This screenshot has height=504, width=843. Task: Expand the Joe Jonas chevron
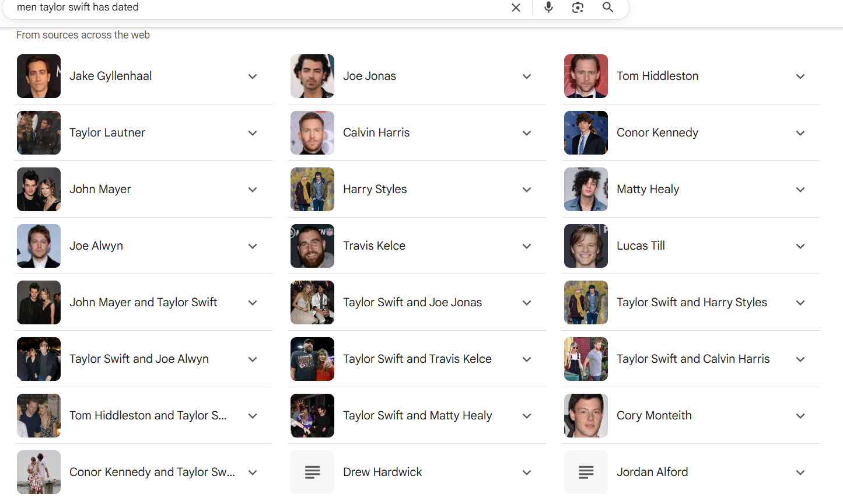527,76
